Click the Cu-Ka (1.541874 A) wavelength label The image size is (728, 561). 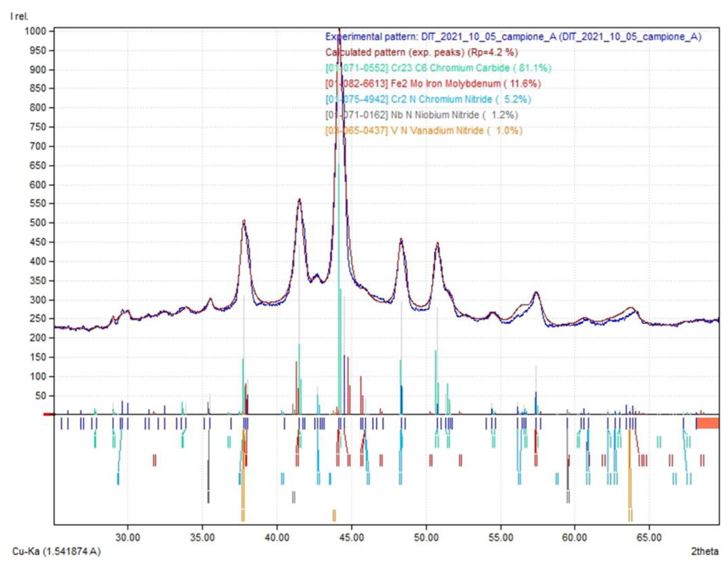coord(56,551)
